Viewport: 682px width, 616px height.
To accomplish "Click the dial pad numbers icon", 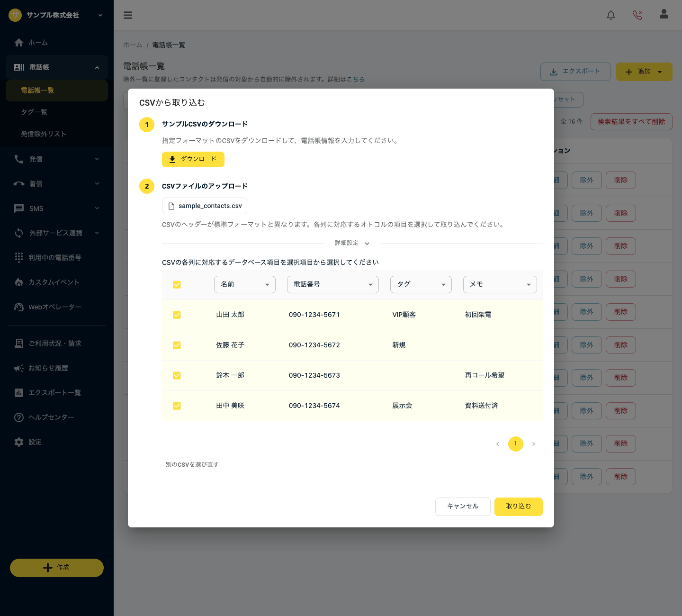I will pyautogui.click(x=19, y=257).
